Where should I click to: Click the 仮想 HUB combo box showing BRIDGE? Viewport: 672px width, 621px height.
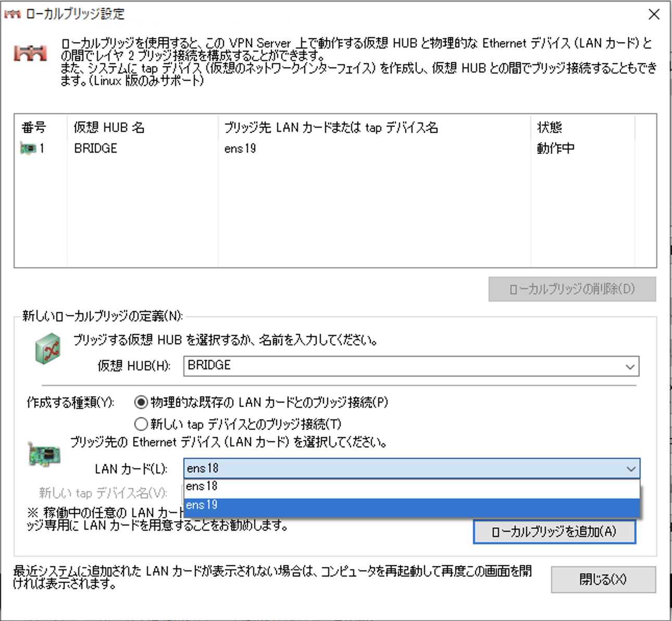pos(411,366)
